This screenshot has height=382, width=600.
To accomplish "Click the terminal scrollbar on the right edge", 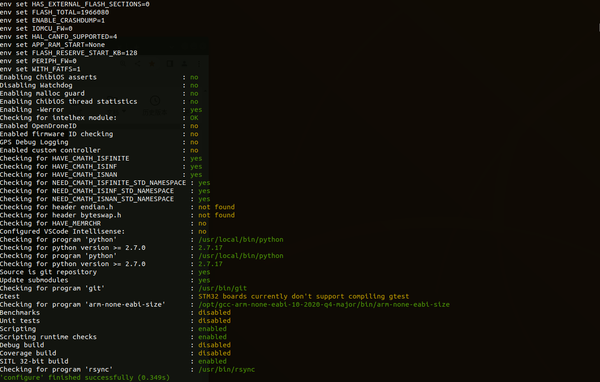I will (x=599, y=28).
